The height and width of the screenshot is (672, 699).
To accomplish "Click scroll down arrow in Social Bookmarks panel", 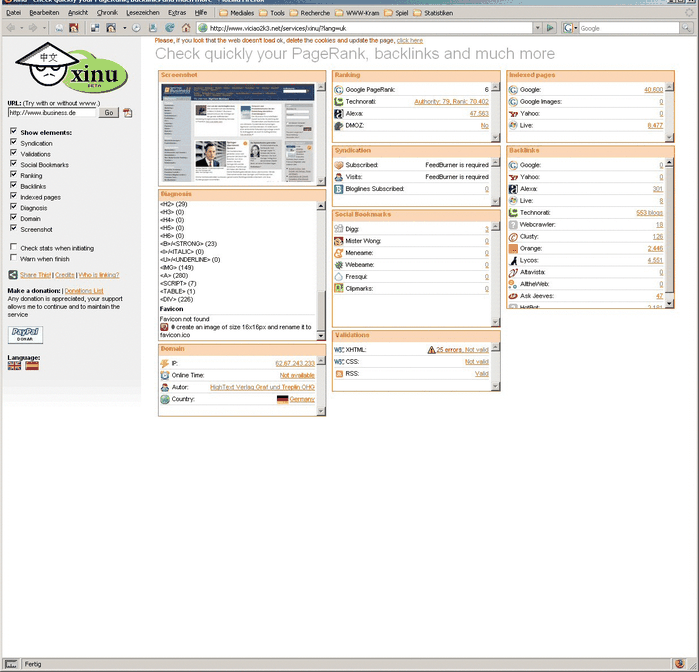I will pos(495,322).
